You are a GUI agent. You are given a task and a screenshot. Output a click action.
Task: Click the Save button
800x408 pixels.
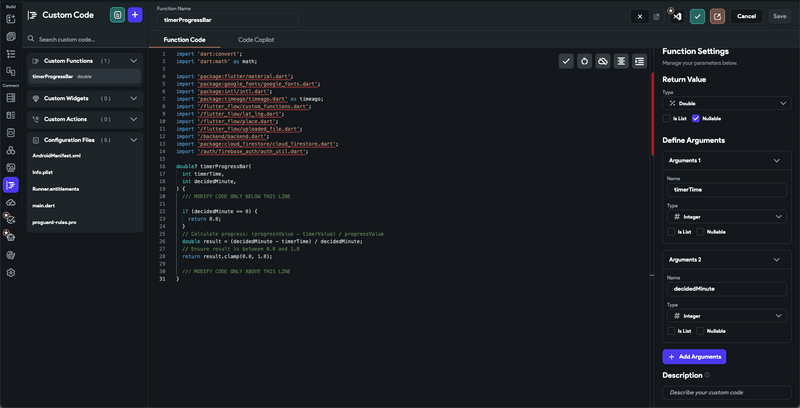[780, 16]
